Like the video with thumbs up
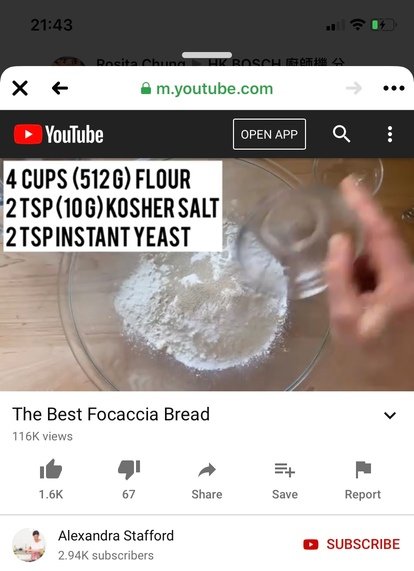This screenshot has width=414, height=571. pyautogui.click(x=51, y=479)
